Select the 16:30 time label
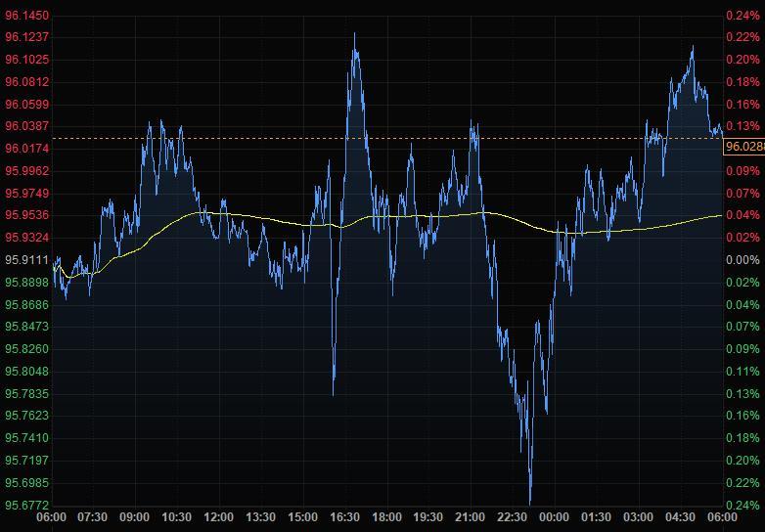The height and width of the screenshot is (532, 765). [x=344, y=517]
